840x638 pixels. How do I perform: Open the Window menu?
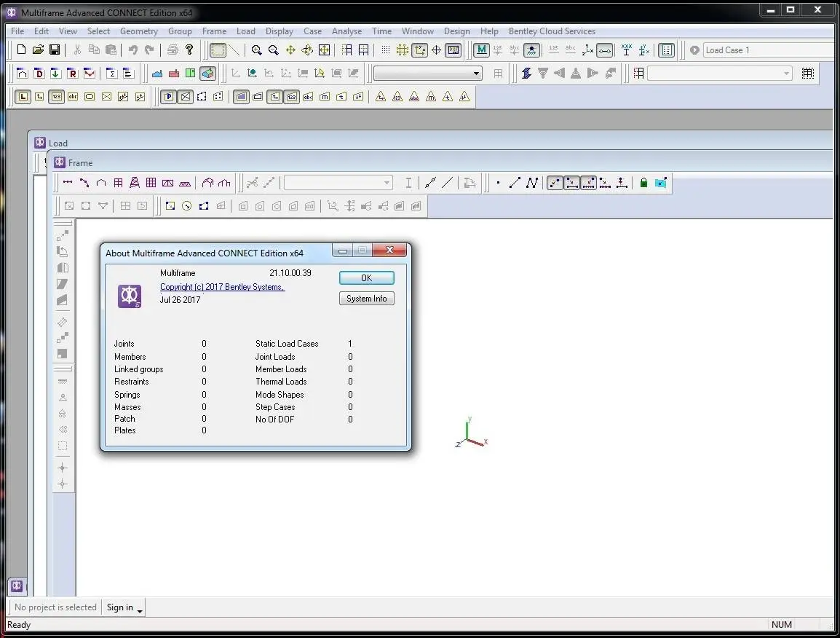(x=417, y=31)
